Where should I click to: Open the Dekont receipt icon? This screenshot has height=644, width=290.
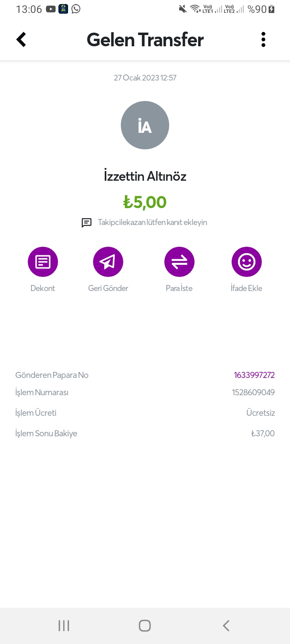coord(43,262)
